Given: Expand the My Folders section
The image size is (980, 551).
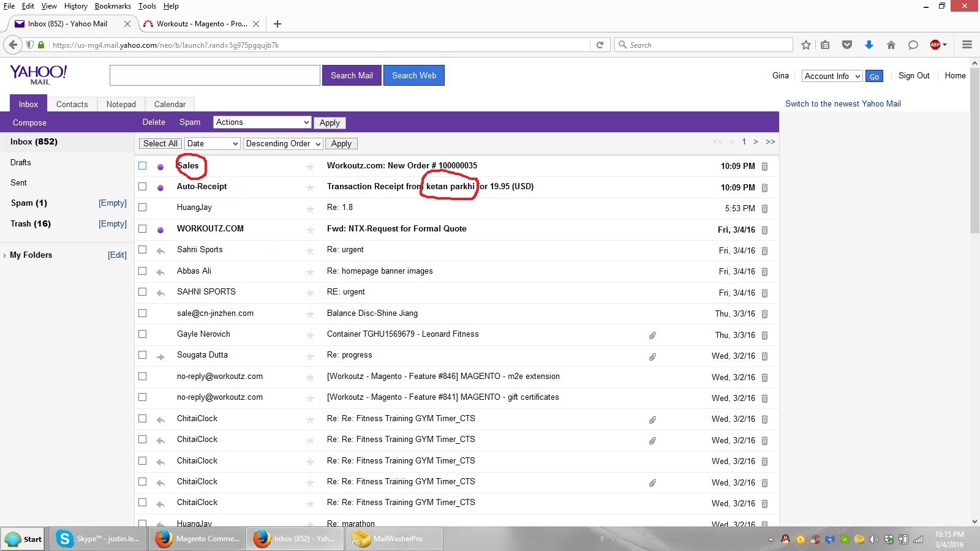Looking at the screenshot, I should (5, 255).
